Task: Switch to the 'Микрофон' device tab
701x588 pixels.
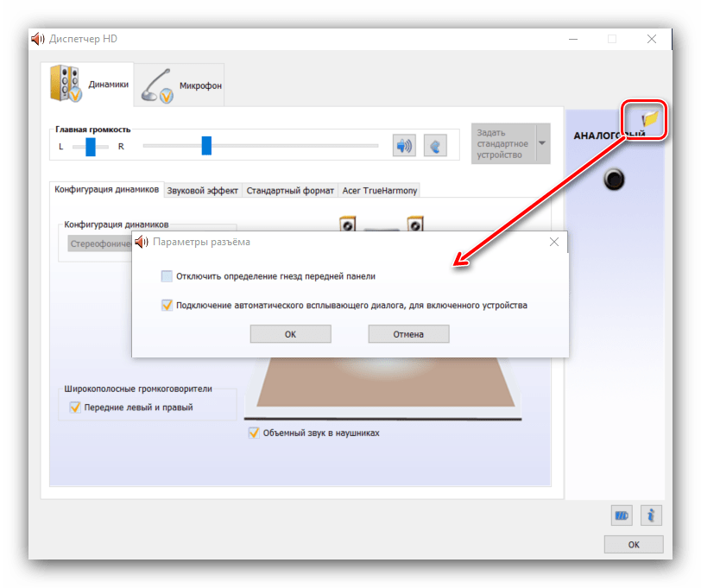Action: point(183,85)
